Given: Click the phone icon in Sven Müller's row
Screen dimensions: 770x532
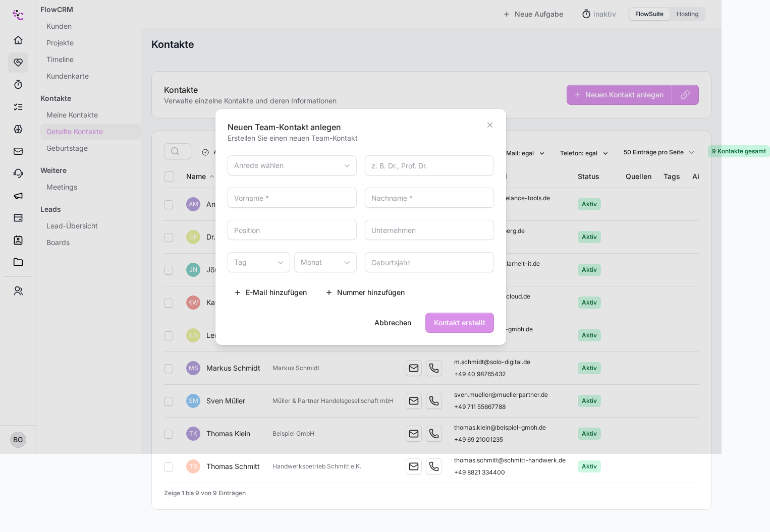Looking at the screenshot, I should (x=434, y=401).
